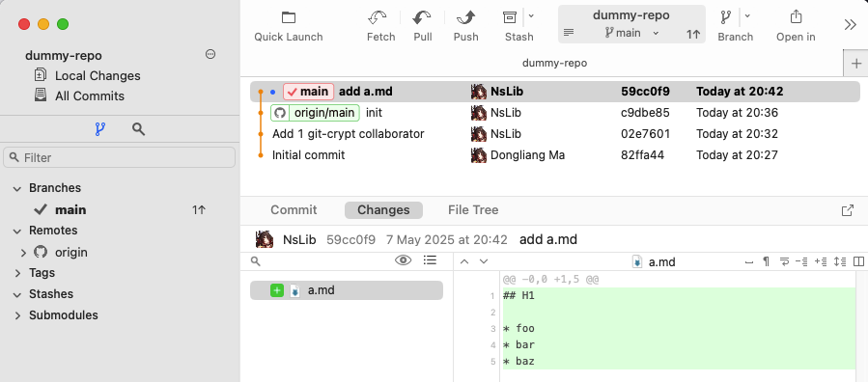Switch to the File Tree tab

tap(473, 210)
